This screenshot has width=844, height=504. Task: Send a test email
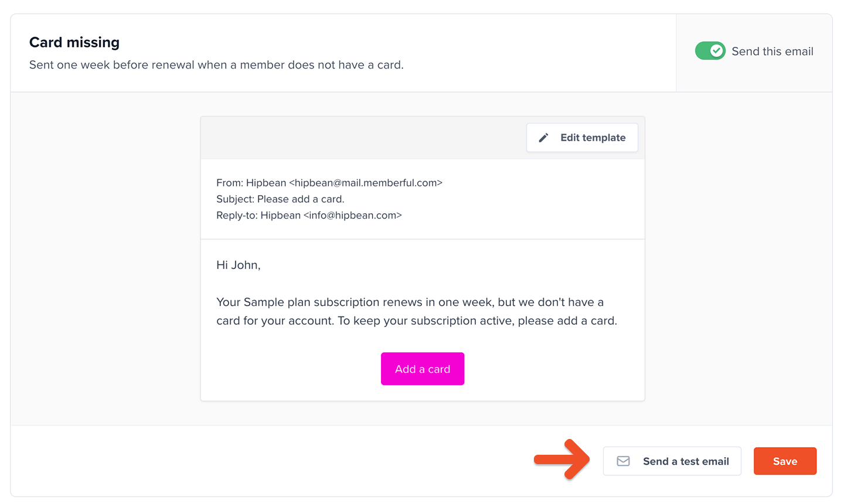coord(672,461)
